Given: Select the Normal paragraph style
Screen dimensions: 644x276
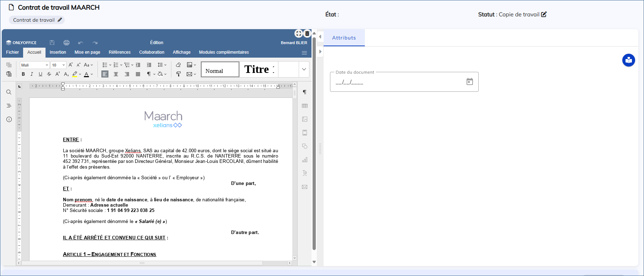Looking at the screenshot, I should [220, 70].
